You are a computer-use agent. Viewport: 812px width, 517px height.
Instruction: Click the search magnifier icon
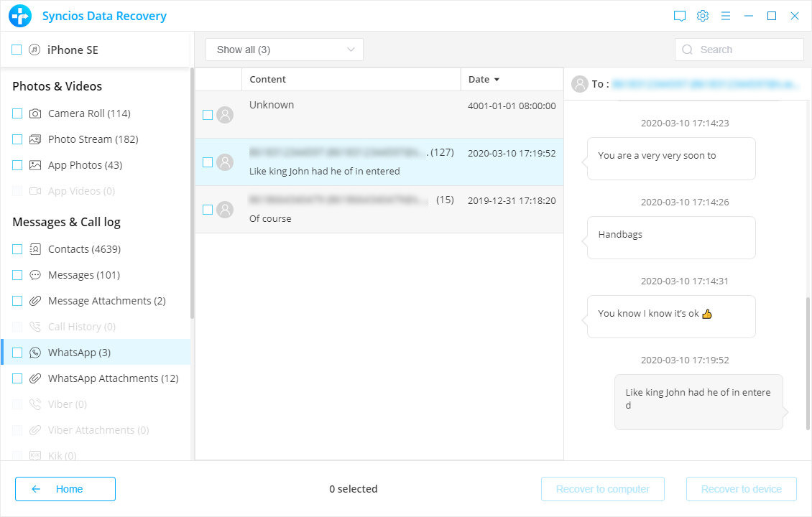tap(687, 50)
